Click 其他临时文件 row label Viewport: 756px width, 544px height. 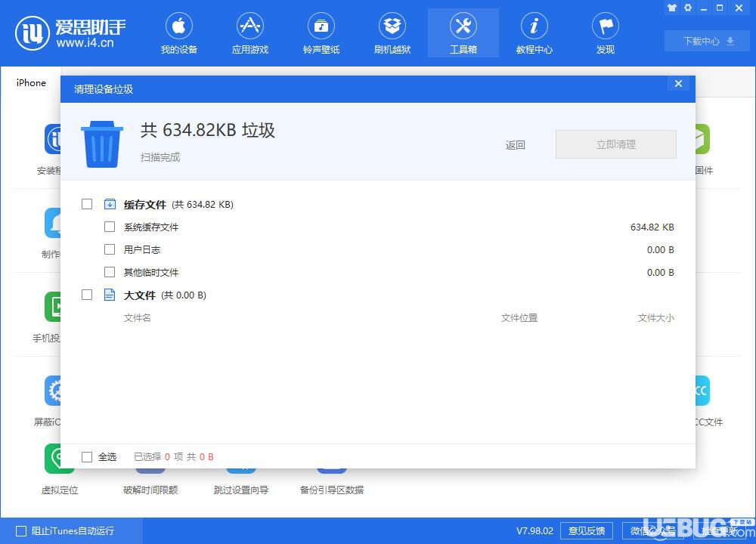point(151,272)
